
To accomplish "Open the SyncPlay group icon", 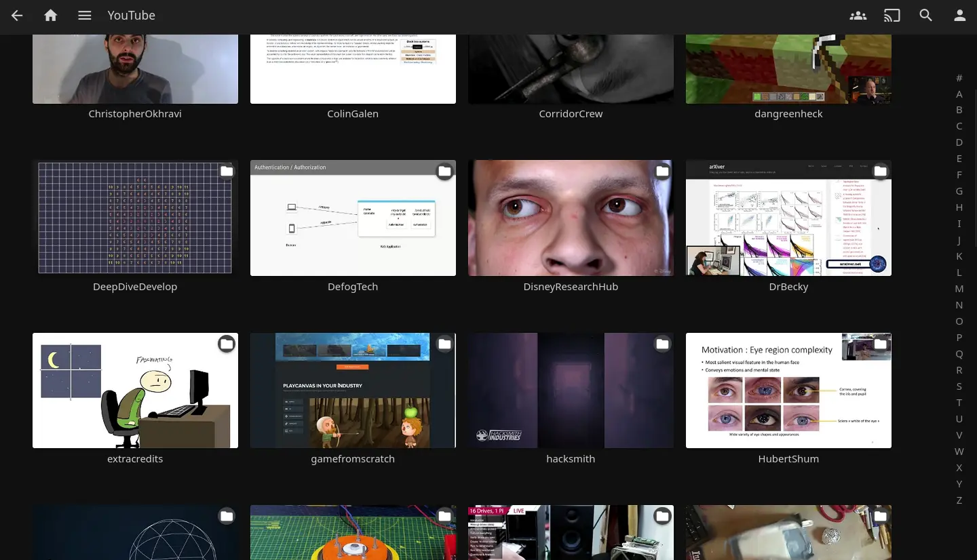I will (858, 15).
